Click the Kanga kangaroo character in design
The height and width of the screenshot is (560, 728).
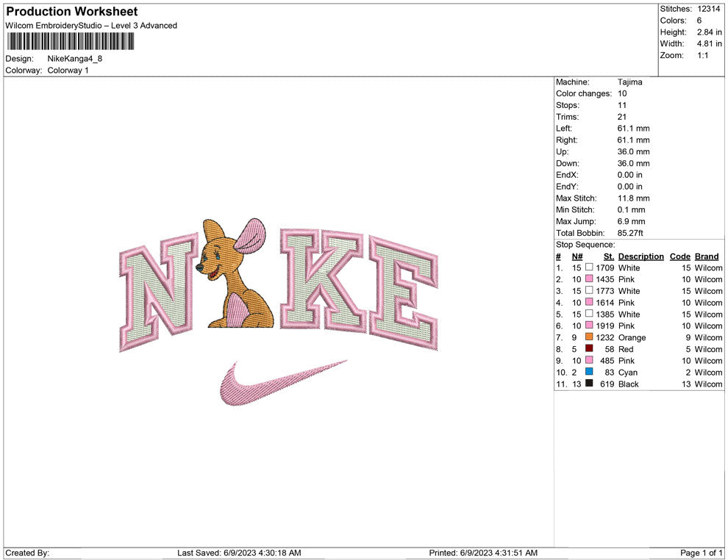235,273
